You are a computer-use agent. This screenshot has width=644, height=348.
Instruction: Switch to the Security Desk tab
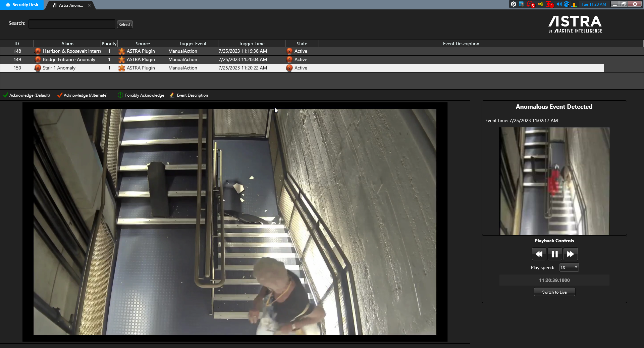coord(22,5)
